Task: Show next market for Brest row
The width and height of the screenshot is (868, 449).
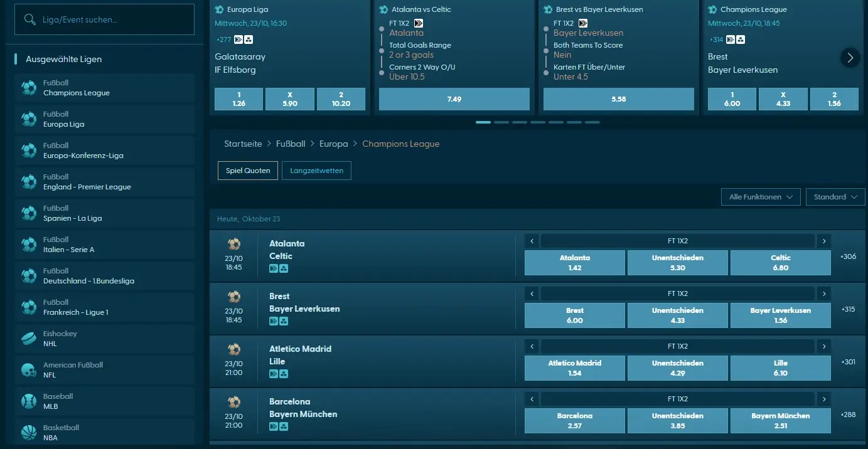Action: coord(824,293)
